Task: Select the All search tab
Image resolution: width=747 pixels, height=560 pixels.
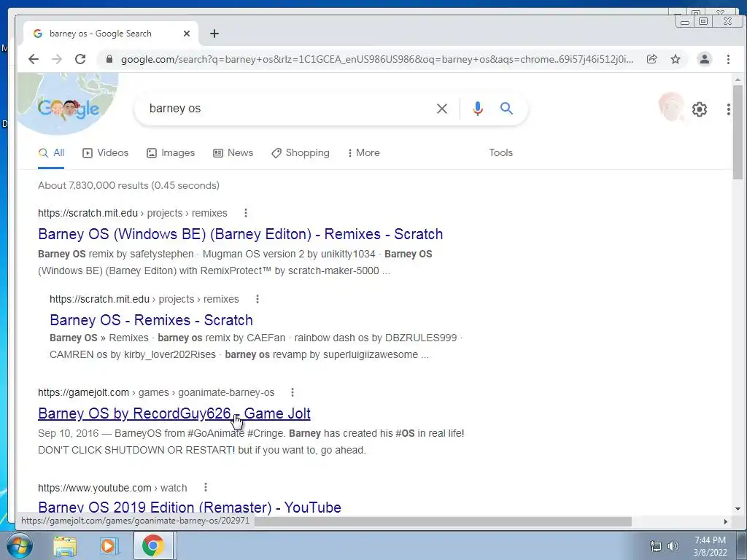Action: 51,153
